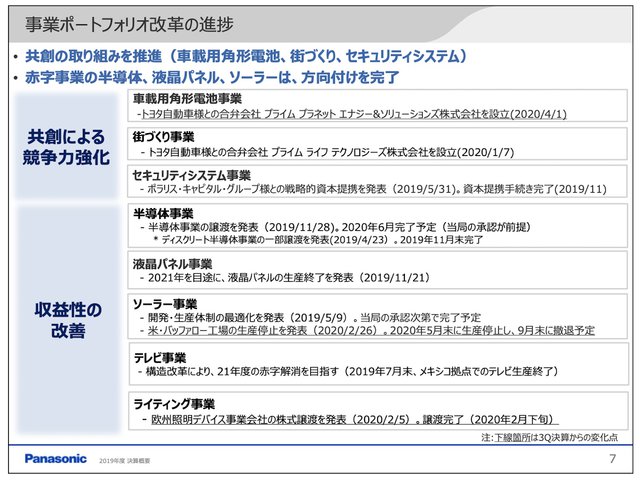Click the ライティング事業 heading
Image resolution: width=640 pixels, height=480 pixels.
pos(174,404)
